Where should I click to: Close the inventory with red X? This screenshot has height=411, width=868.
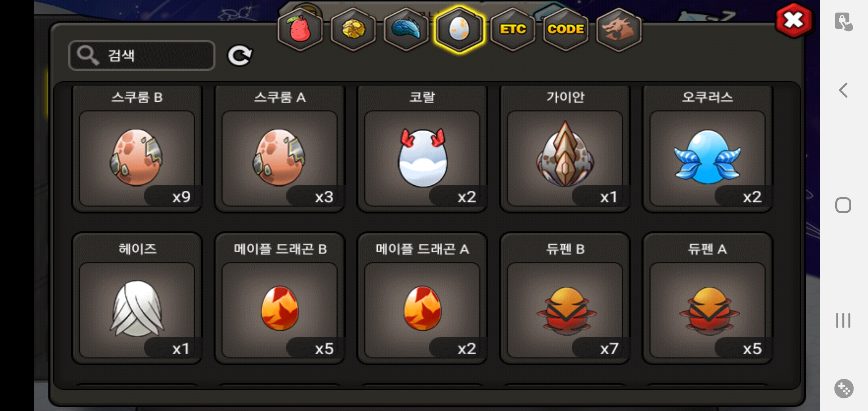793,20
